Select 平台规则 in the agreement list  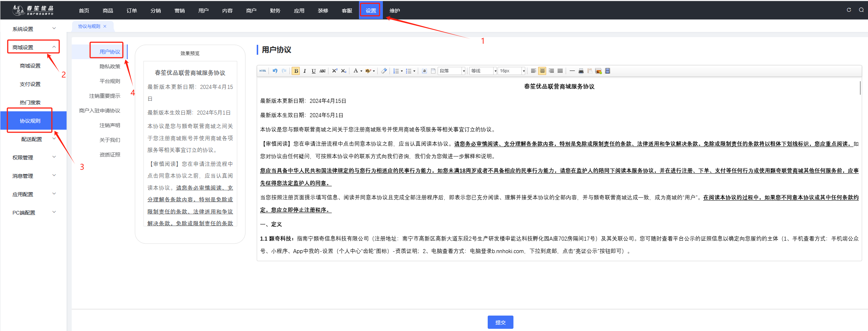(110, 81)
